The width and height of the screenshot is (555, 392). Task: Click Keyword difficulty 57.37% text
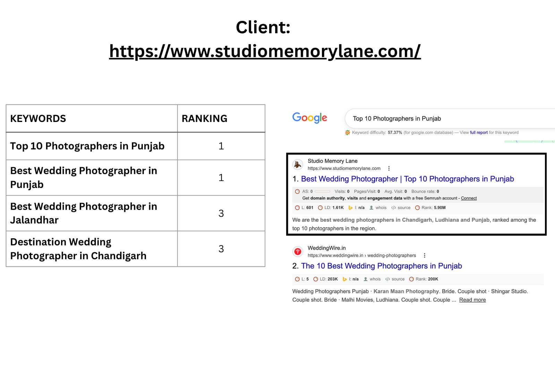point(377,132)
